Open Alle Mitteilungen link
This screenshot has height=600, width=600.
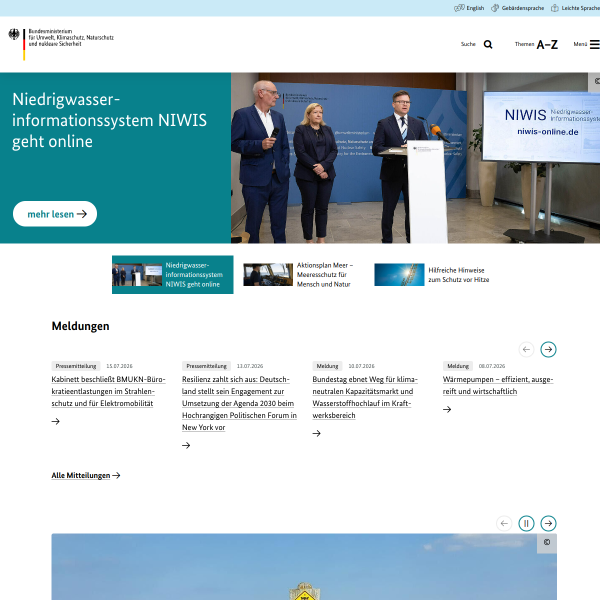86,475
